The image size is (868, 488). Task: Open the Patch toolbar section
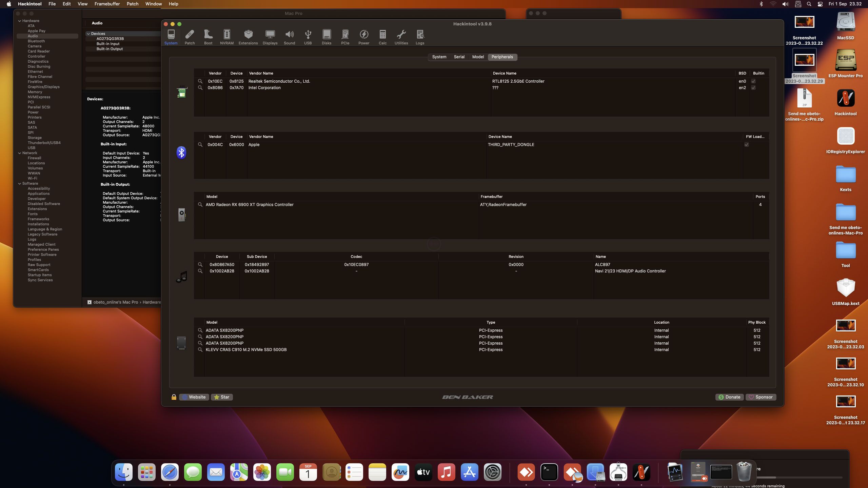click(190, 37)
